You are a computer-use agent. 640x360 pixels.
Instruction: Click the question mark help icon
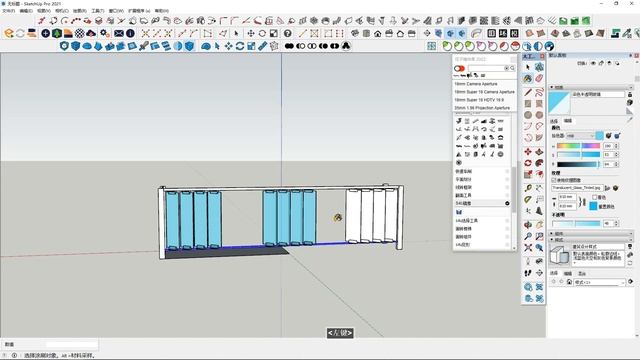288,33
